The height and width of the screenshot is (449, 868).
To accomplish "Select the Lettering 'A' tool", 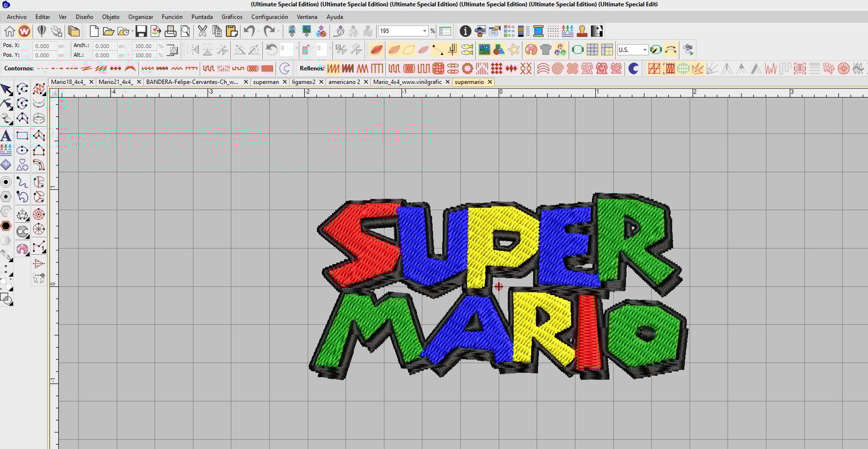I will [6, 136].
